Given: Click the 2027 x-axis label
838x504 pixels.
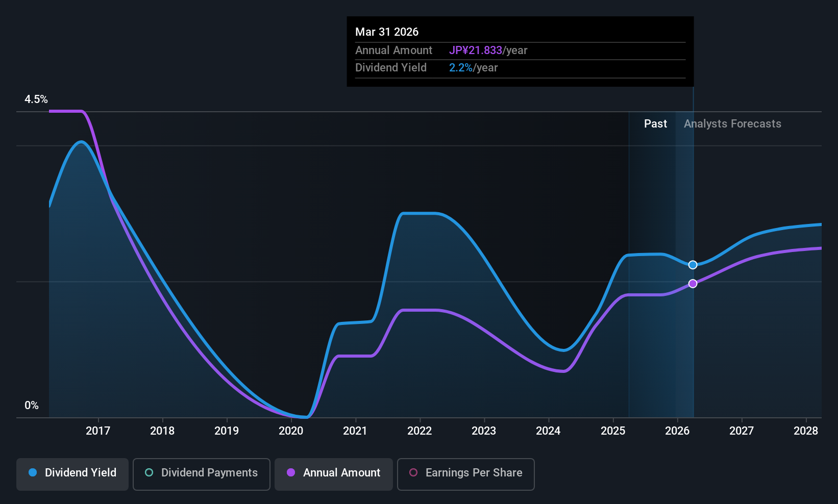Looking at the screenshot, I should 742,431.
